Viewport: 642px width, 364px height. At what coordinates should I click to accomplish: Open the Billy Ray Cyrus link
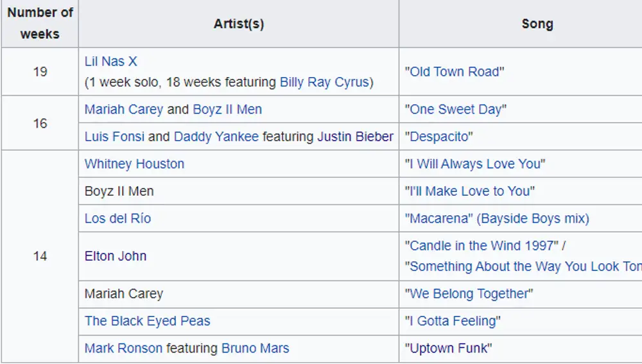coord(324,82)
